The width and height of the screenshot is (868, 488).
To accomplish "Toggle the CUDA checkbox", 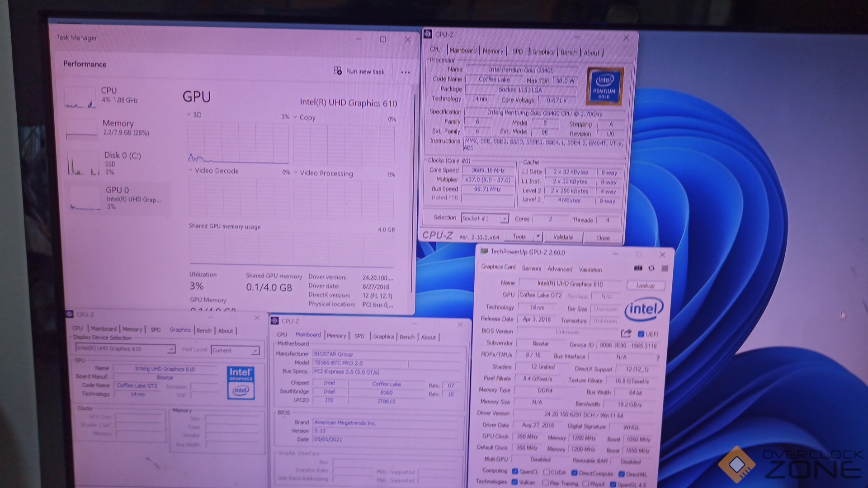I will pos(546,472).
